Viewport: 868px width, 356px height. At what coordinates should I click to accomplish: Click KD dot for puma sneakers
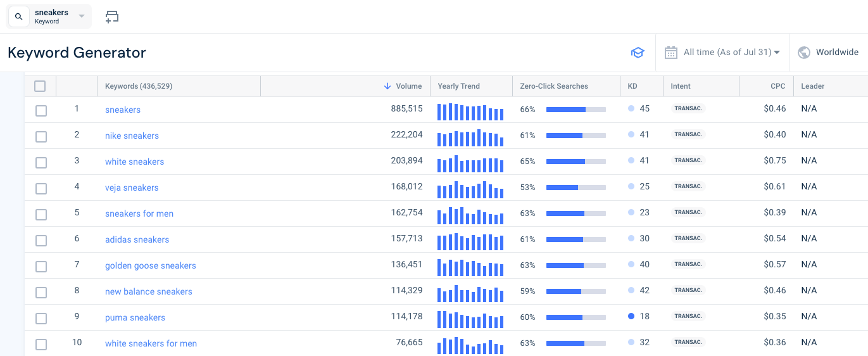pos(631,316)
